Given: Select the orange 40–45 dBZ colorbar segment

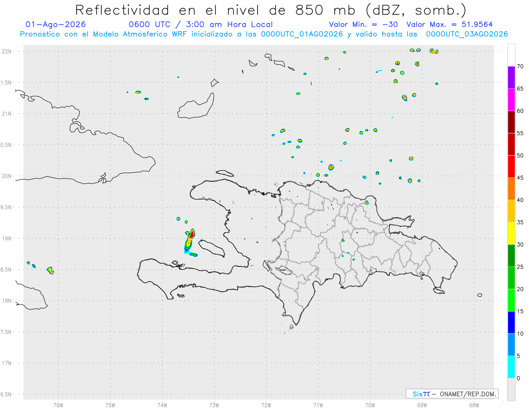Looking at the screenshot, I should [x=511, y=189].
